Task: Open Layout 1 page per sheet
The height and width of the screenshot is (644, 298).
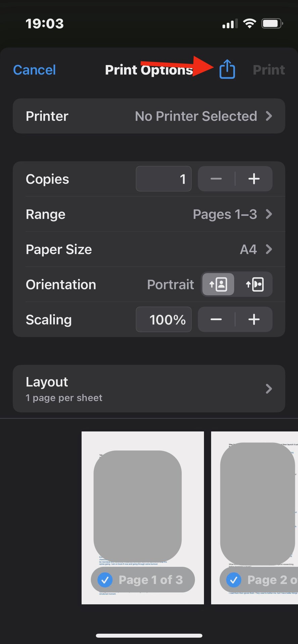Action: pos(149,389)
